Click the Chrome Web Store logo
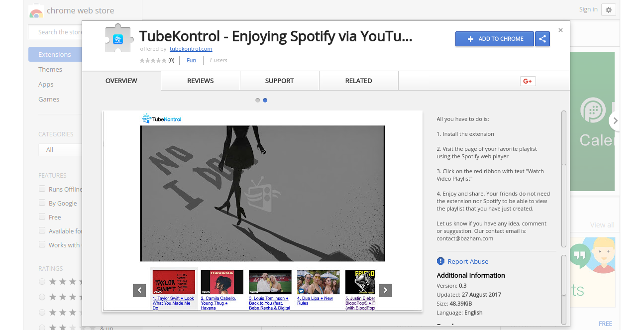The image size is (644, 330). tap(36, 11)
